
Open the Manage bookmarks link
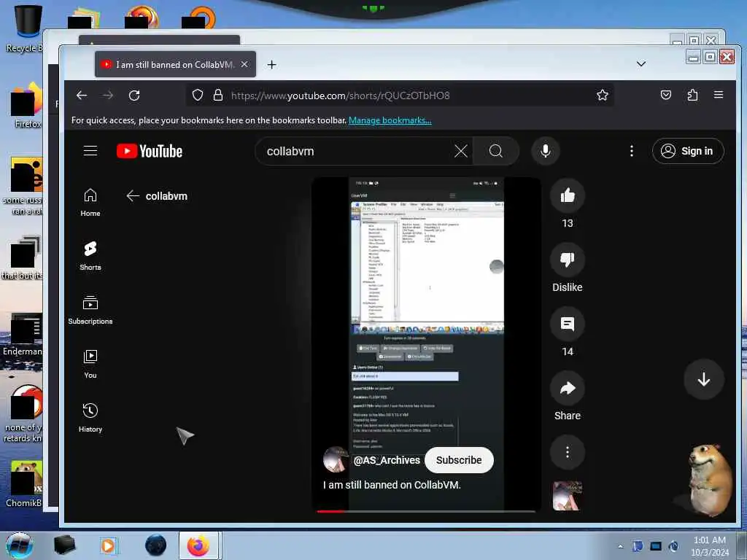point(390,120)
